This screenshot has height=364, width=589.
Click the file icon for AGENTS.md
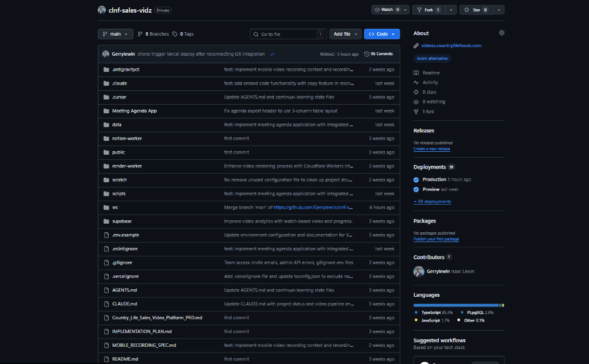tap(106, 290)
